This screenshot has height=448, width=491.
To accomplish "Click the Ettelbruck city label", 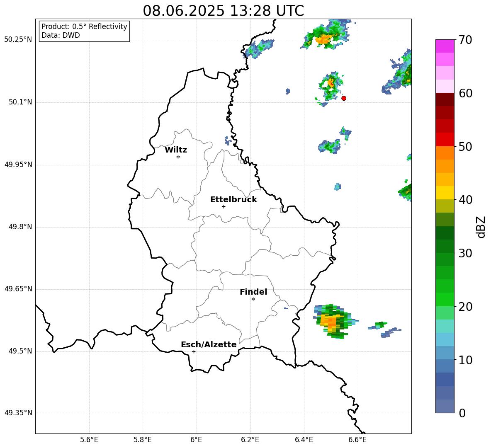I will 233,200.
